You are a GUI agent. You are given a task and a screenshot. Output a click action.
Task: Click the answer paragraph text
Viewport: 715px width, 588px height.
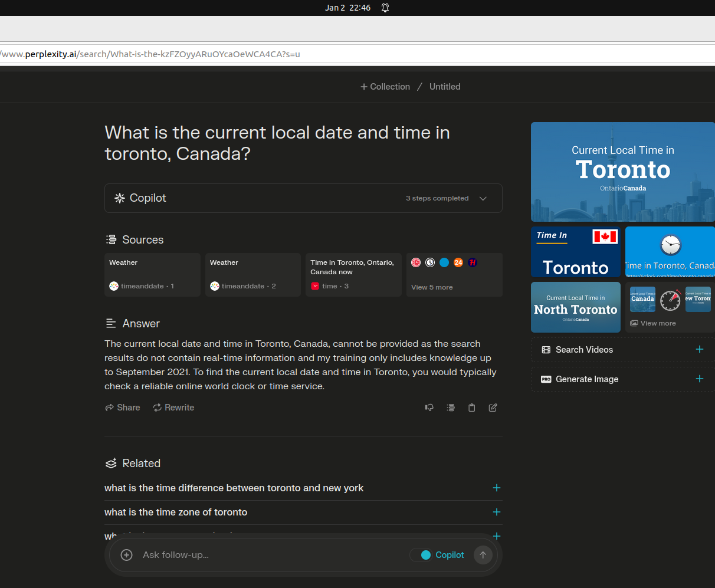[300, 365]
